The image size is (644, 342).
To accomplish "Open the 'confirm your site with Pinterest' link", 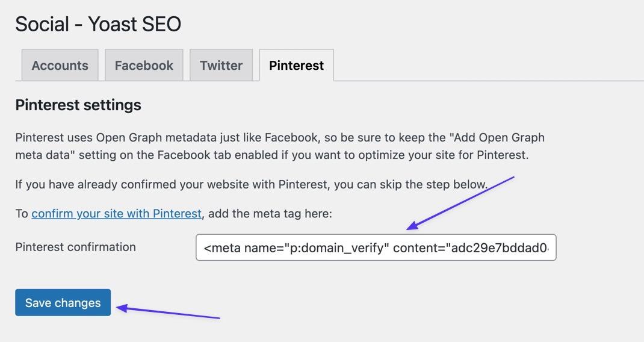I will tap(116, 214).
